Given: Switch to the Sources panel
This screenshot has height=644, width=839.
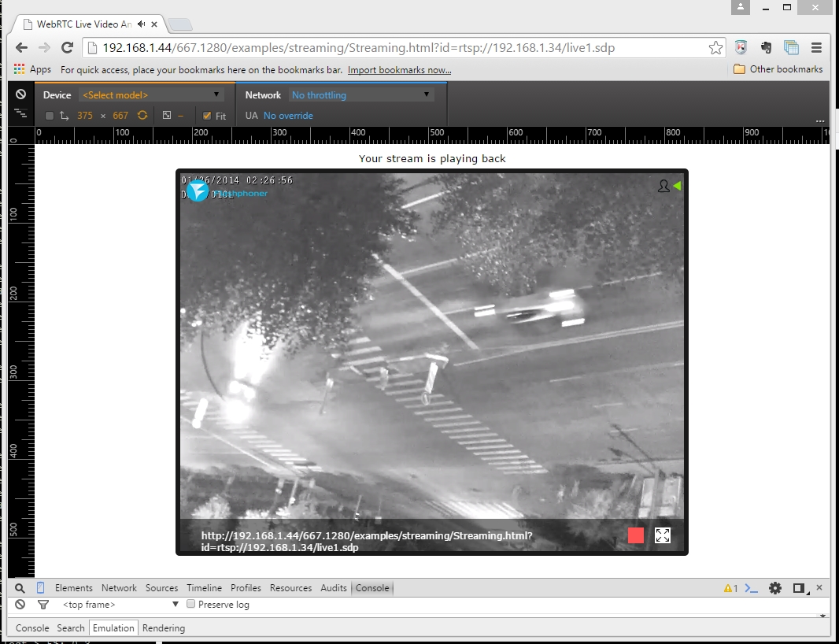Looking at the screenshot, I should coord(161,588).
